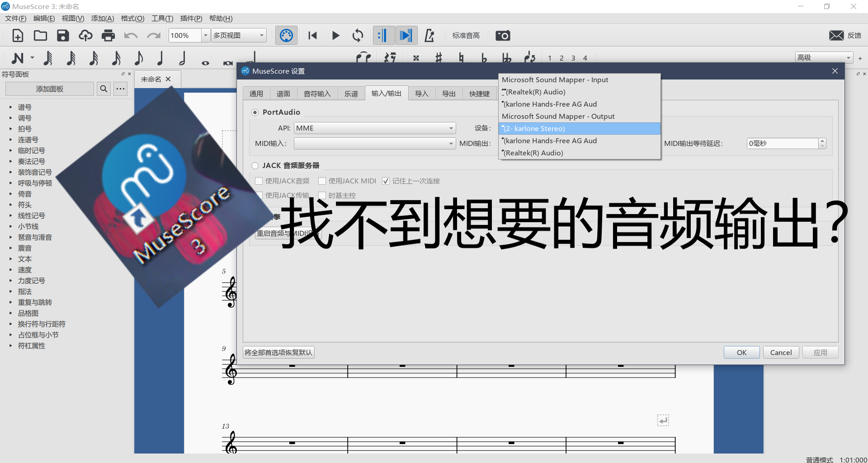Apply the sharp accidental
Image resolution: width=868 pixels, height=463 pixels.
[x=439, y=58]
